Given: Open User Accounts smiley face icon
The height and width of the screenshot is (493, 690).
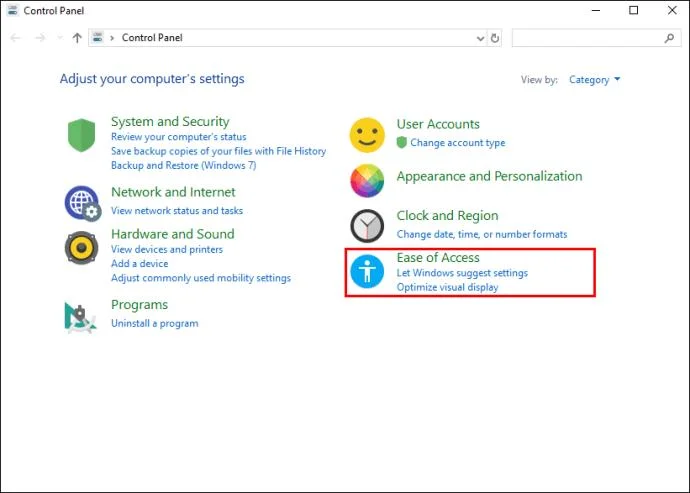Looking at the screenshot, I should [x=367, y=135].
